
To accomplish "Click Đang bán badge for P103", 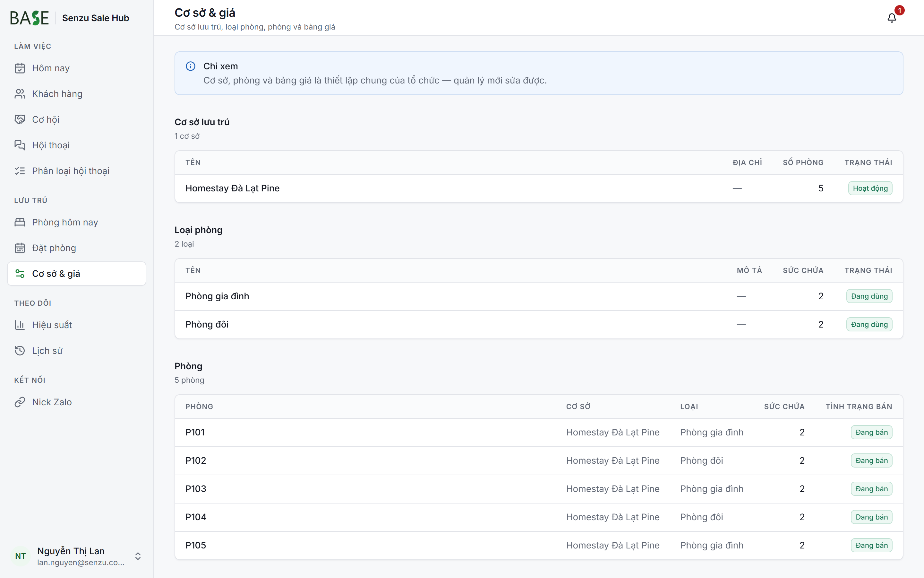I will point(871,488).
